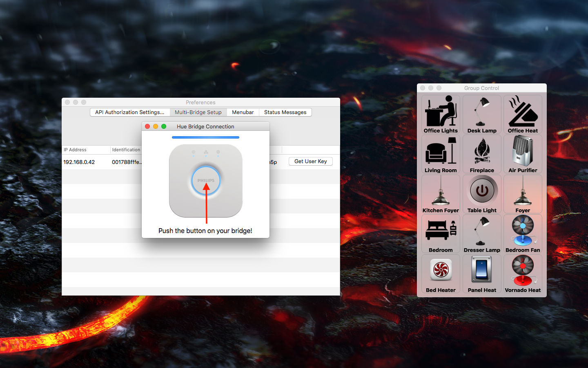The height and width of the screenshot is (368, 588).
Task: Toggle the Air Purifier icon
Action: point(523,154)
